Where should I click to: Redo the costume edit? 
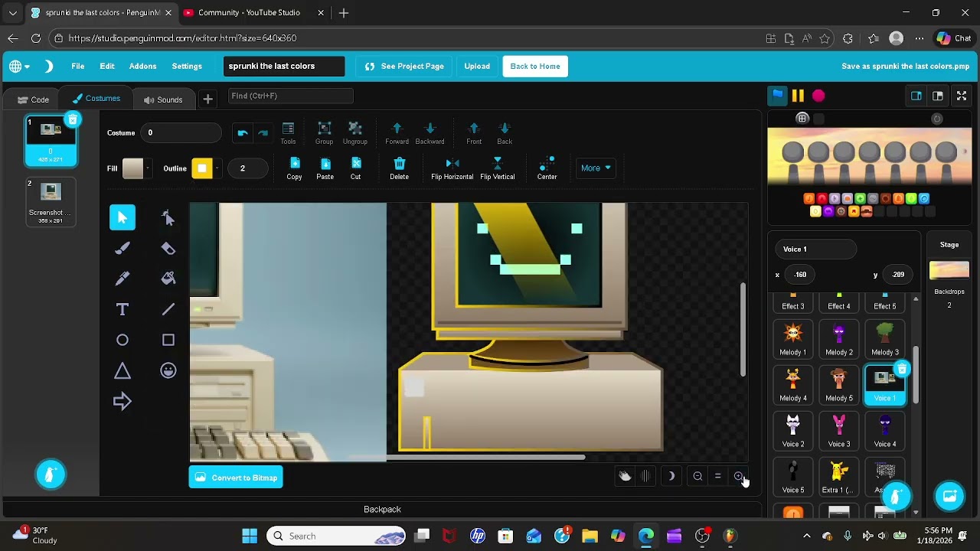(263, 133)
